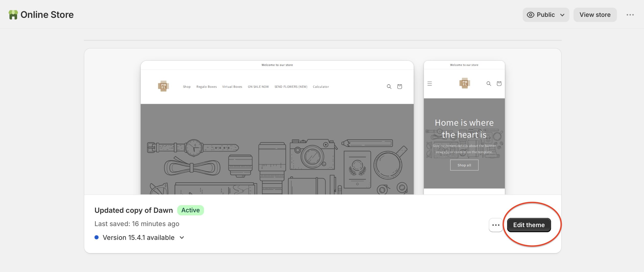Click the View store button
The image size is (644, 272).
point(595,15)
